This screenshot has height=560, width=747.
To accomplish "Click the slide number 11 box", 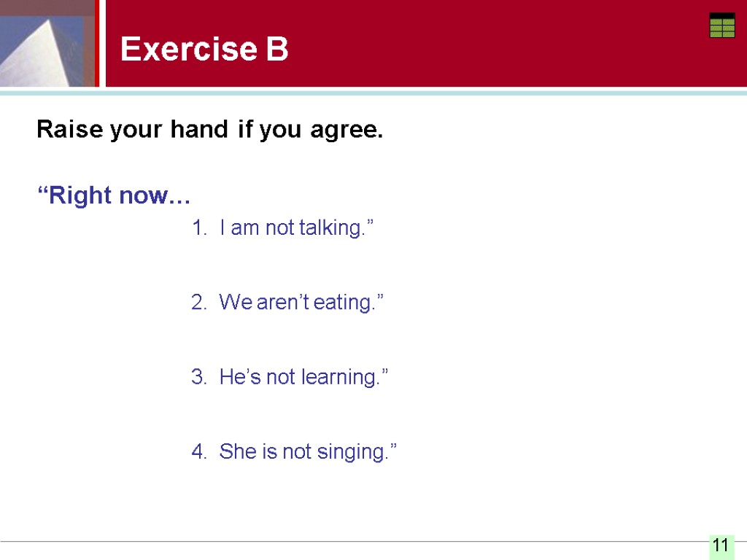I will (721, 545).
